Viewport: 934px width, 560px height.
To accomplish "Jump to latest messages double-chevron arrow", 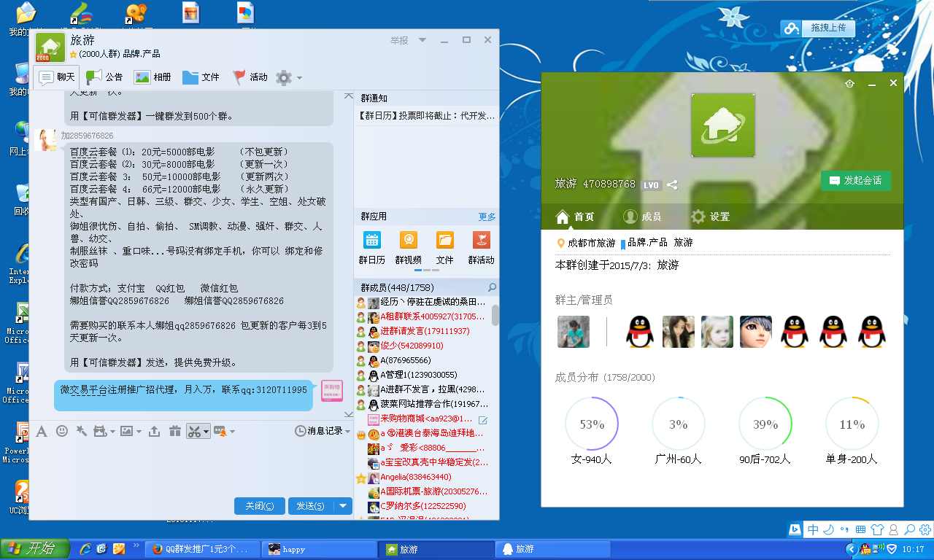I will (348, 414).
